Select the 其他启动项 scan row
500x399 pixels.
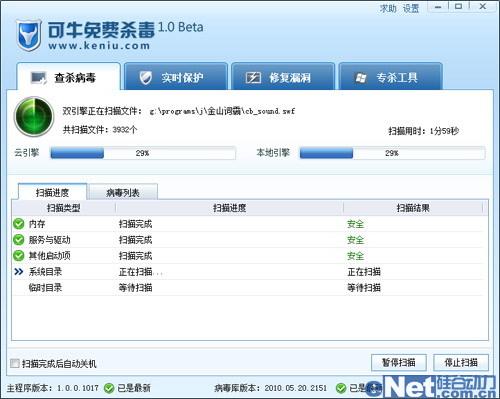(248, 256)
